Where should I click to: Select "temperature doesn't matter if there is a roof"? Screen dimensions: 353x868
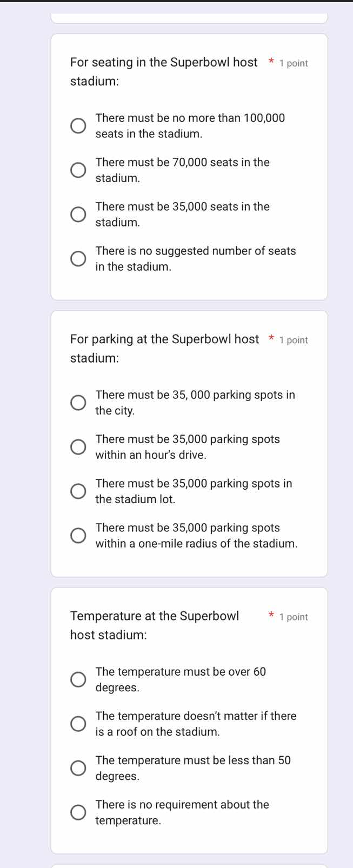pyautogui.click(x=78, y=723)
